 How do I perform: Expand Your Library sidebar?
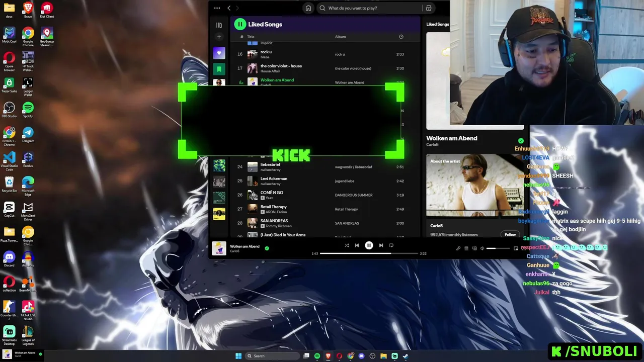point(219,25)
